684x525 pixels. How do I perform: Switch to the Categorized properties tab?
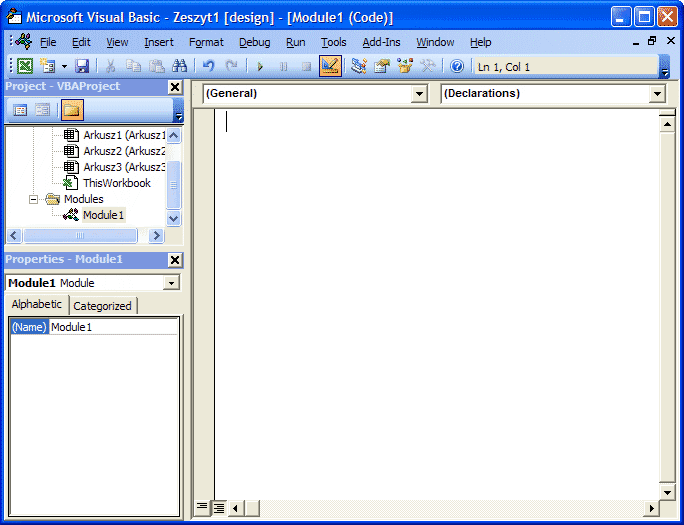[102, 306]
